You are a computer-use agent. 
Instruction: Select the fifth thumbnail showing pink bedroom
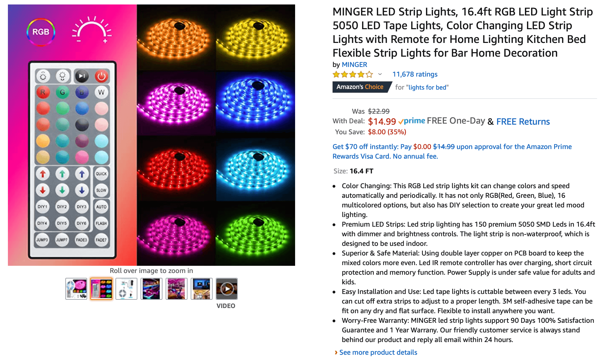177,289
